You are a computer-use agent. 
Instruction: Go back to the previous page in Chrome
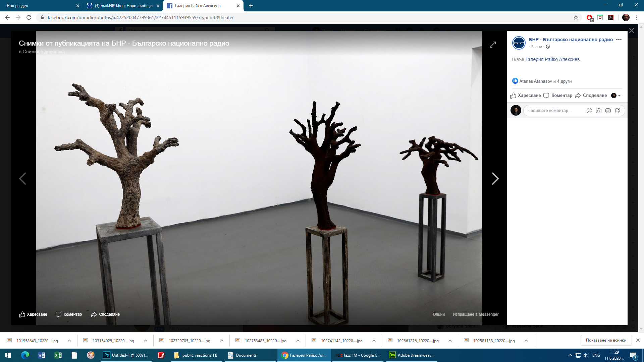coord(7,17)
